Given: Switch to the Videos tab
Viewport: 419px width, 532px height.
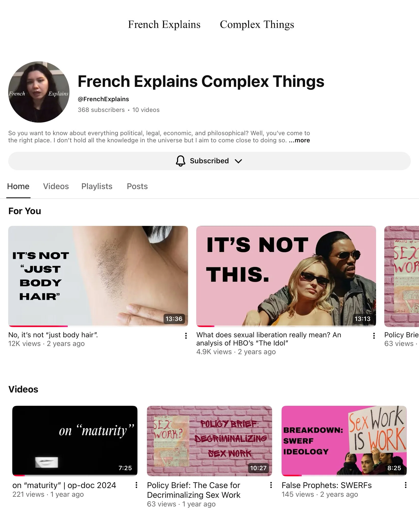Looking at the screenshot, I should pos(56,186).
